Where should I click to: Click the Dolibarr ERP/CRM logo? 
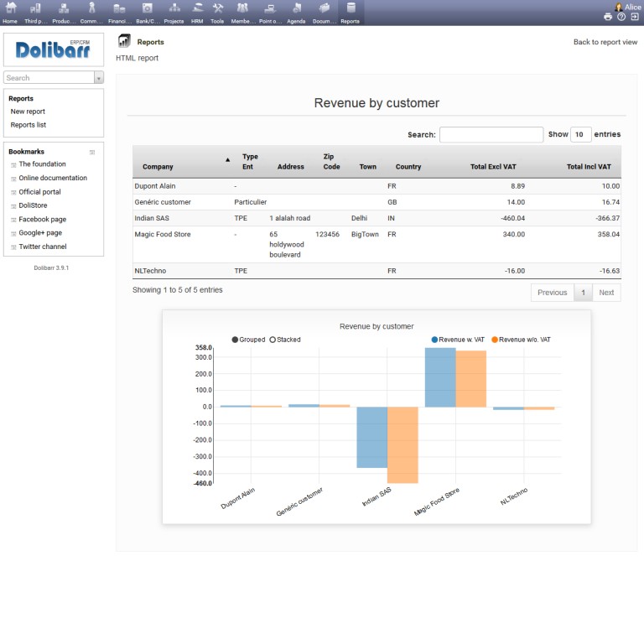tap(54, 49)
